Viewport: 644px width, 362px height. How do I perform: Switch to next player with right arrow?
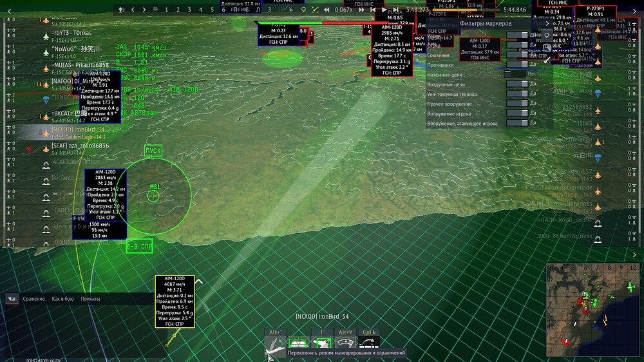(x=144, y=10)
